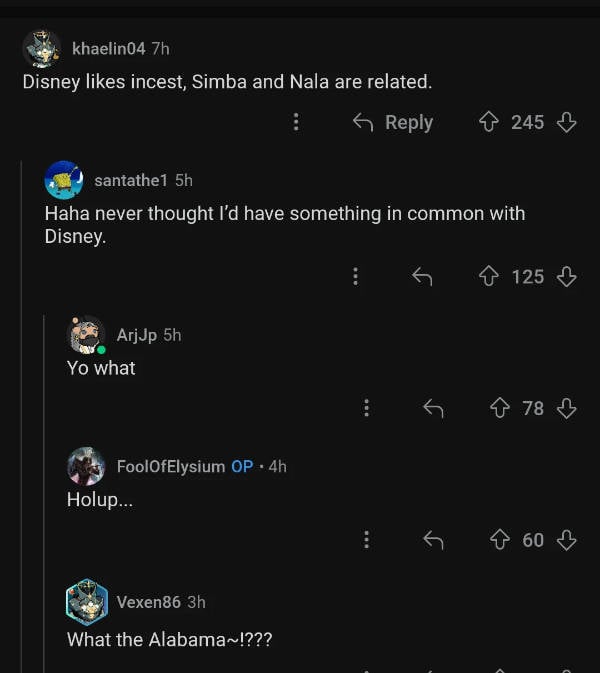
Task: Upvote ArjJp's "Yo what" comment
Action: [500, 408]
